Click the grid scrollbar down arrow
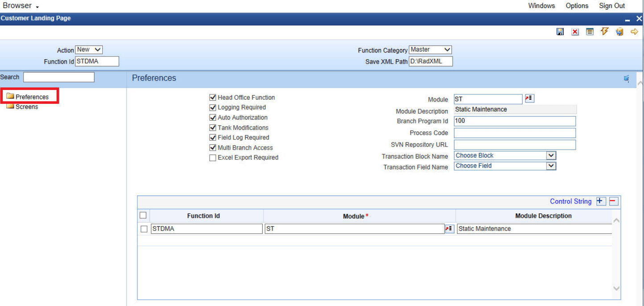 [x=616, y=289]
